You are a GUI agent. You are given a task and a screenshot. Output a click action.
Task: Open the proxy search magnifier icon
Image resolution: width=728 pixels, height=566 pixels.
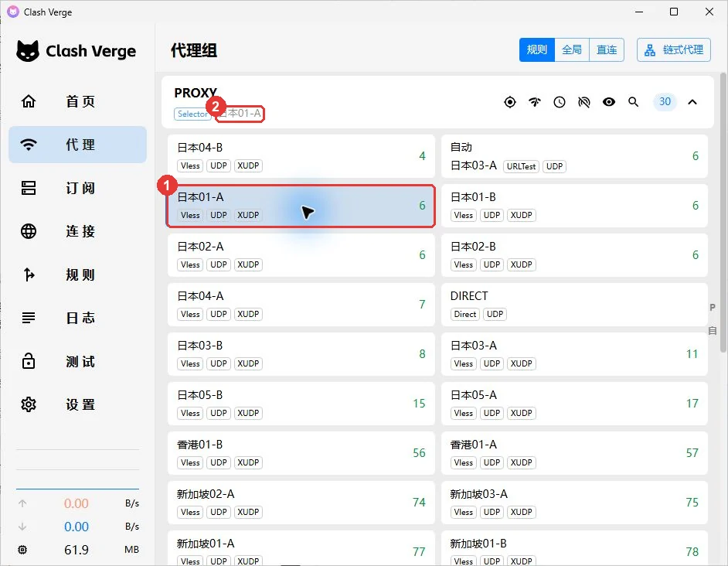(633, 102)
